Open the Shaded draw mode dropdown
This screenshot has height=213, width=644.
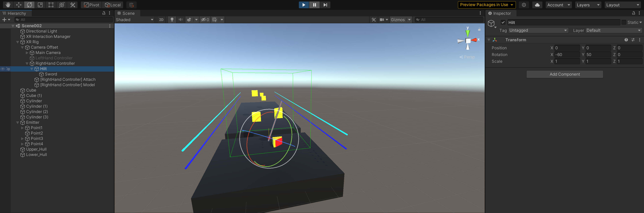click(135, 19)
